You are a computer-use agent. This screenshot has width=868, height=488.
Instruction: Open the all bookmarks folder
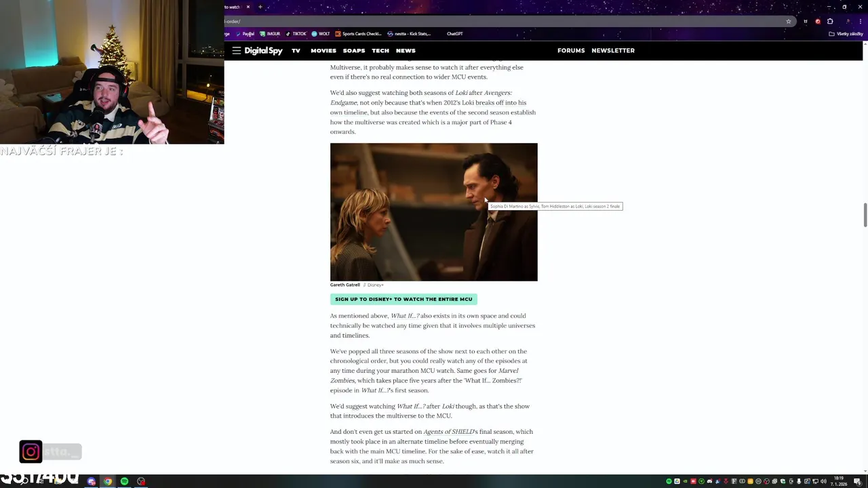point(846,34)
